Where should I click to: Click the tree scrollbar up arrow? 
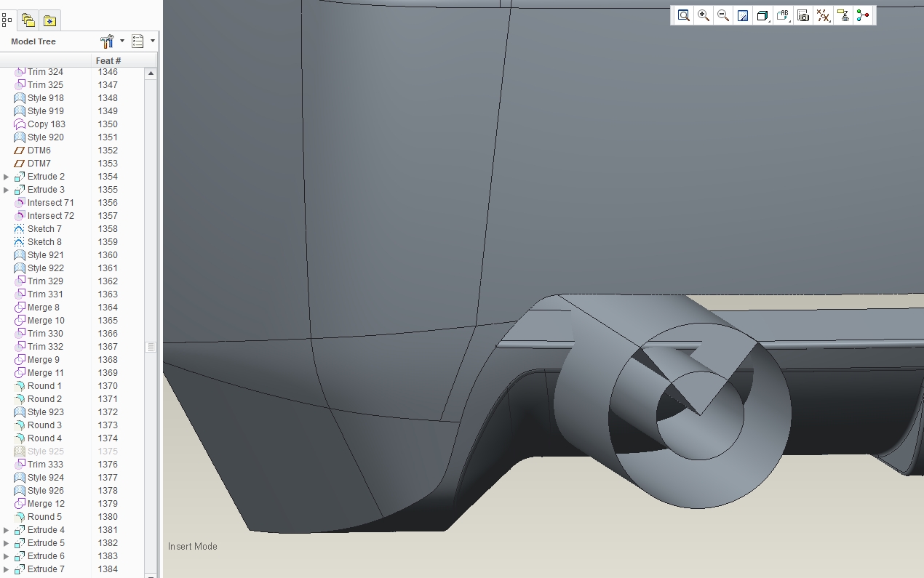pyautogui.click(x=151, y=73)
